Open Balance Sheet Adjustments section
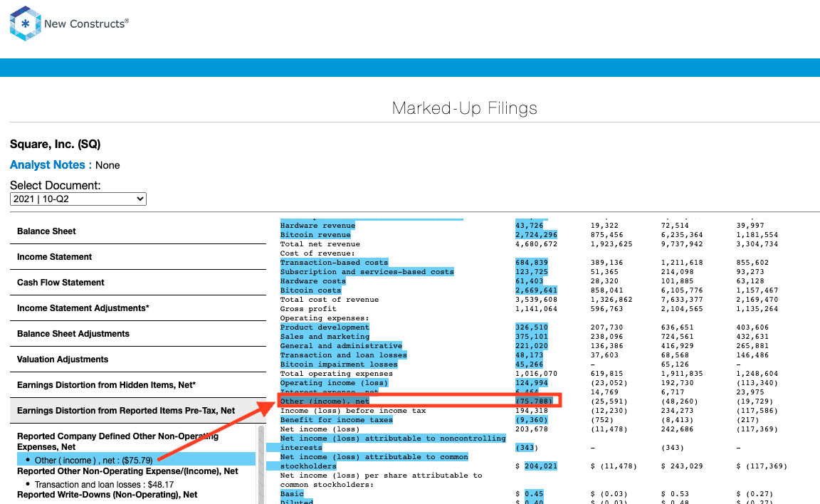Viewport: 820px width, 504px height. tap(138, 334)
